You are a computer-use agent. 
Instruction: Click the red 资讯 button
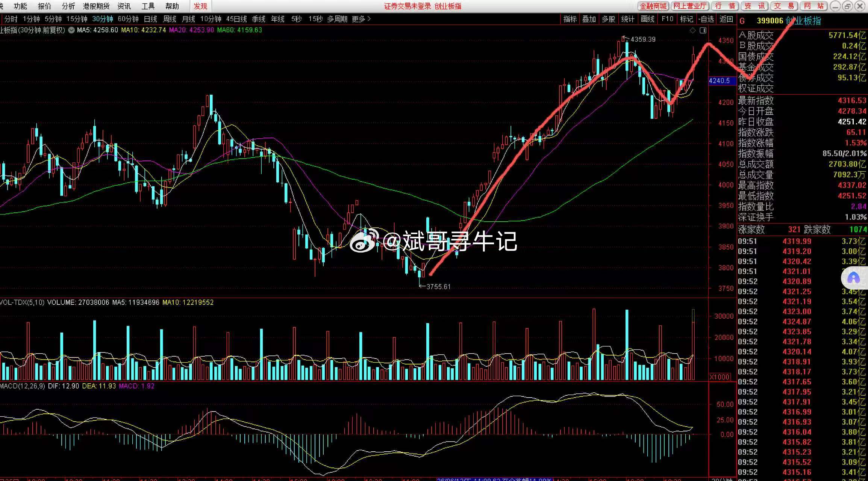(x=754, y=6)
